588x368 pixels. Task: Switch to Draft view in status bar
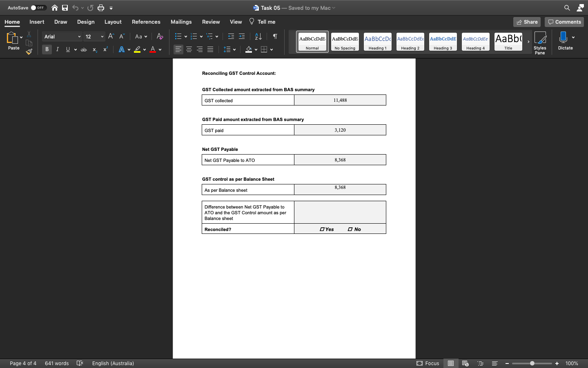(494, 363)
